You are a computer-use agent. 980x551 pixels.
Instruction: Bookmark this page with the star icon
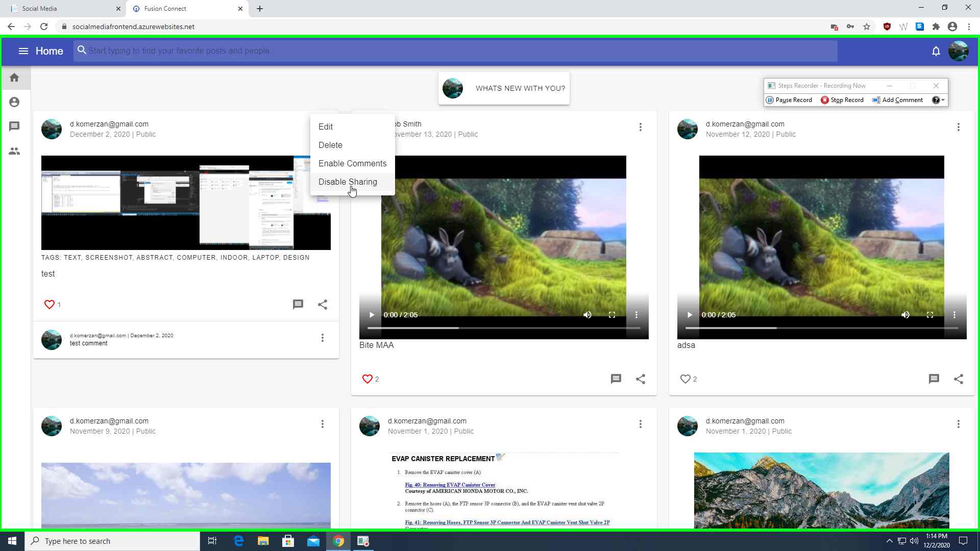pos(867,27)
